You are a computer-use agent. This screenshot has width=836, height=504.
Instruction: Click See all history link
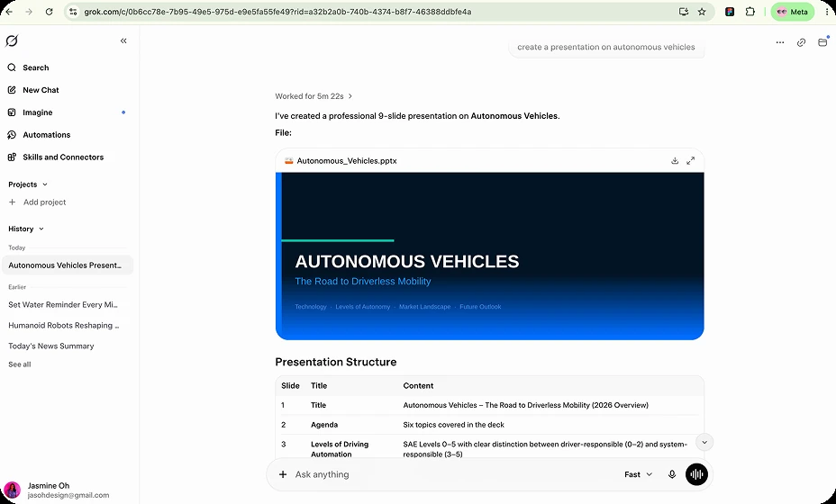pos(20,364)
